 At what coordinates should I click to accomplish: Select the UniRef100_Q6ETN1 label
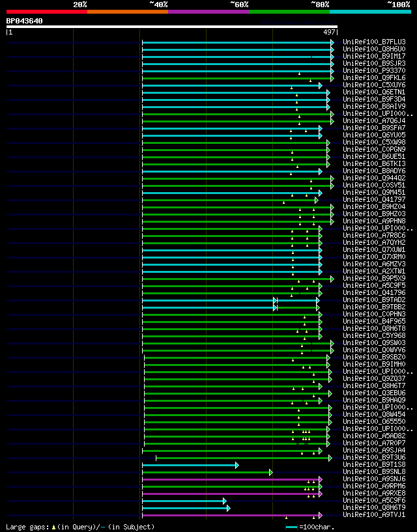click(374, 92)
